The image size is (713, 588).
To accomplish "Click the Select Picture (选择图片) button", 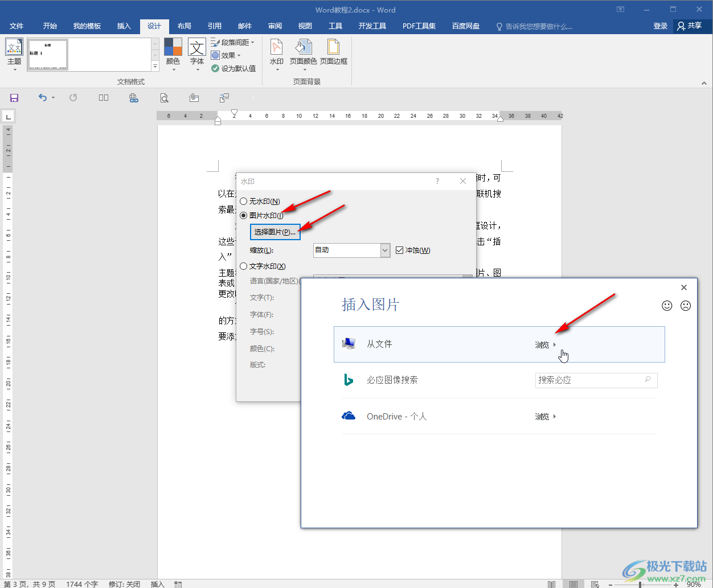I will click(275, 232).
